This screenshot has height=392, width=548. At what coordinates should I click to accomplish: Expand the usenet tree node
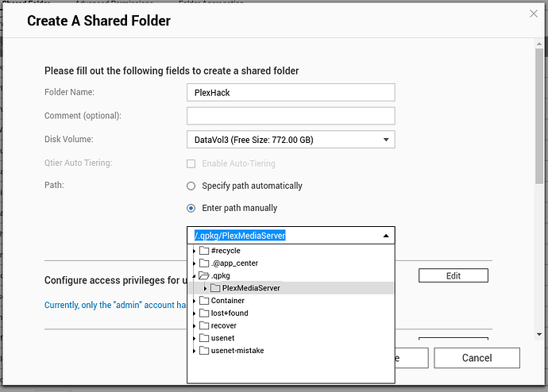[x=195, y=338]
